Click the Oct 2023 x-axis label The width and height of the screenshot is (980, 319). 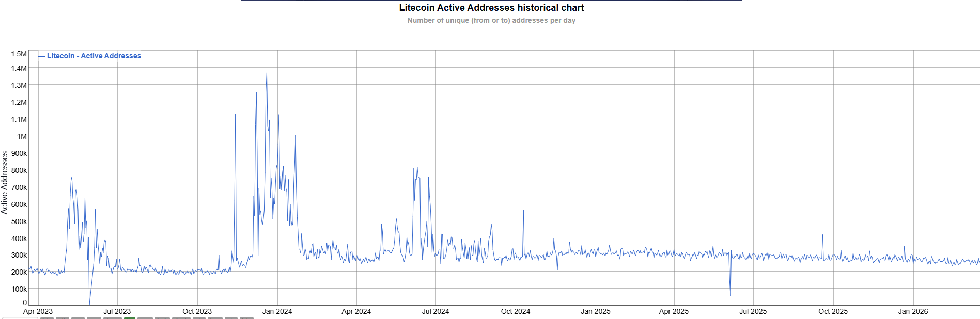coord(197,311)
